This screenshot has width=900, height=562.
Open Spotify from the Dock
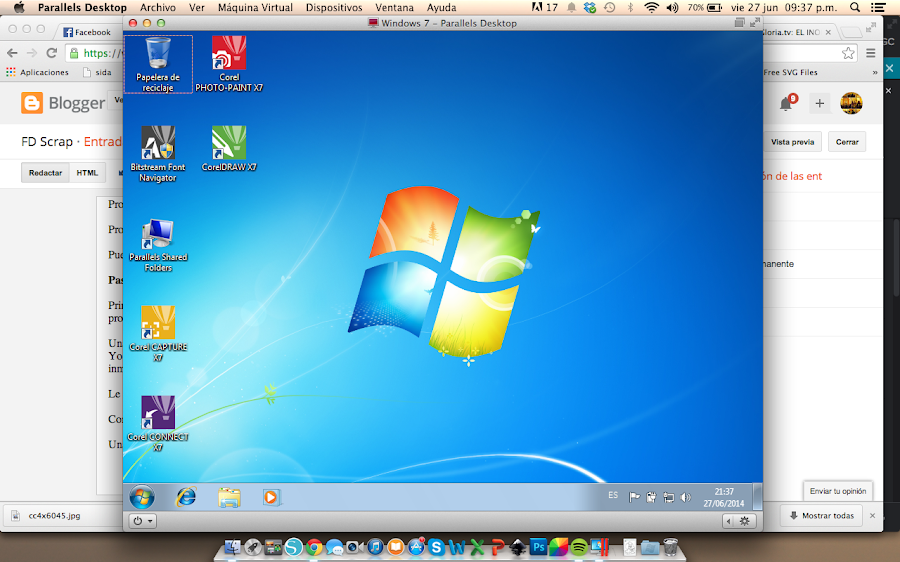tap(579, 547)
